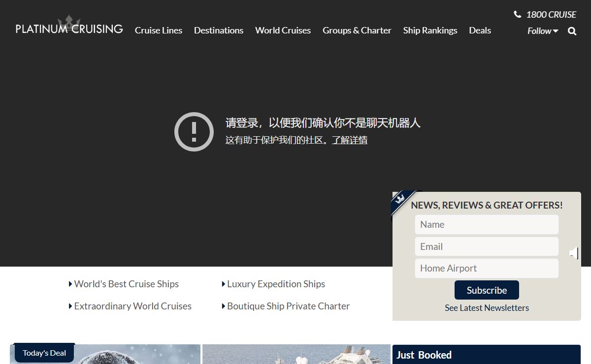This screenshot has height=364, width=591.
Task: Click the Just Booked panel header
Action: (487, 355)
